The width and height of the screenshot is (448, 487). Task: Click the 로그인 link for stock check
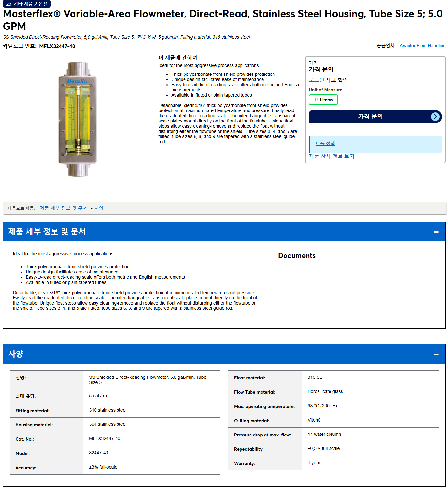(316, 80)
